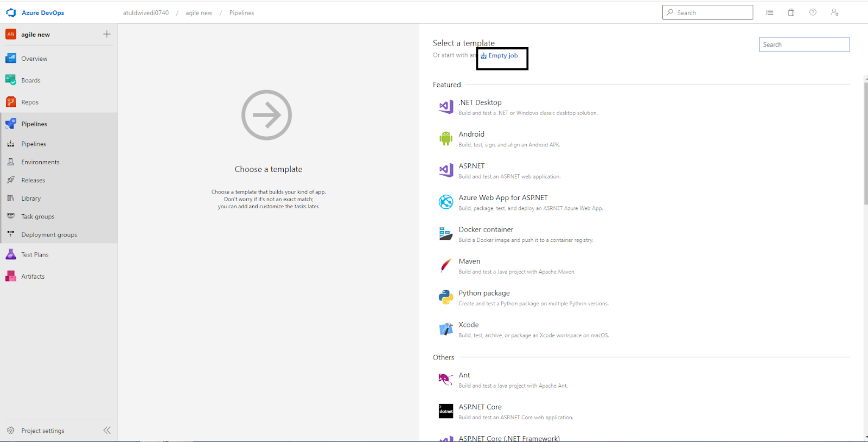Open the user settings icon
Viewport: 868px width, 442px height.
834,12
